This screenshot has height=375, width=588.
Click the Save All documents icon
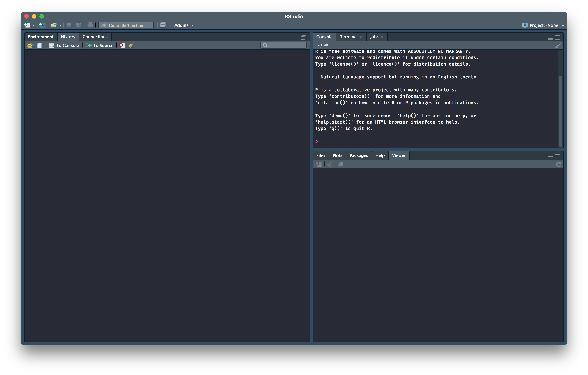(78, 25)
